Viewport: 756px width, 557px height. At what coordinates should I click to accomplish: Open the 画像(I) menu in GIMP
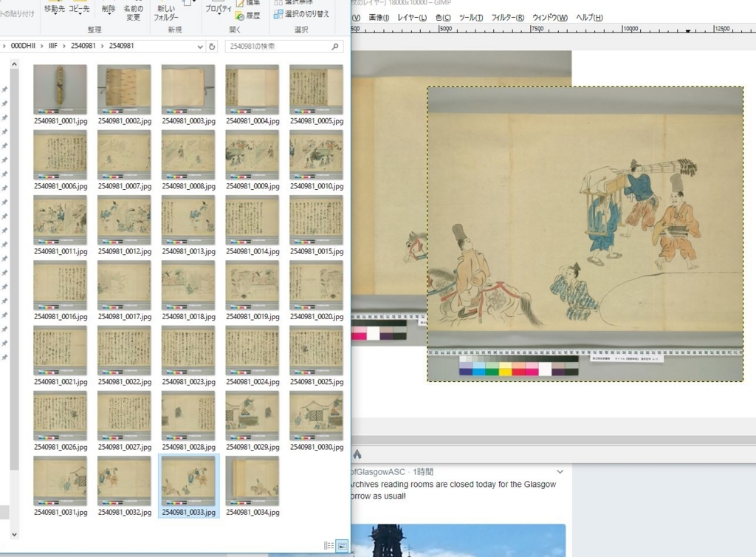coord(379,18)
